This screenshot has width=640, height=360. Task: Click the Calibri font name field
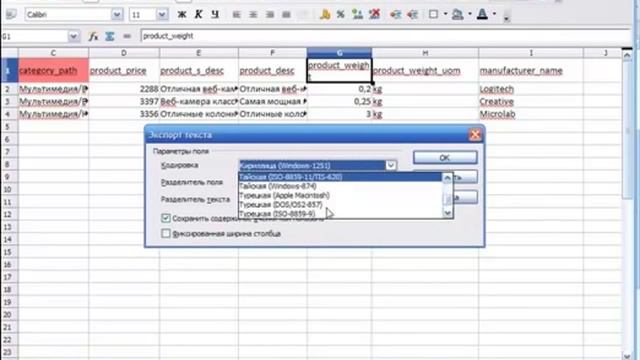(x=68, y=15)
